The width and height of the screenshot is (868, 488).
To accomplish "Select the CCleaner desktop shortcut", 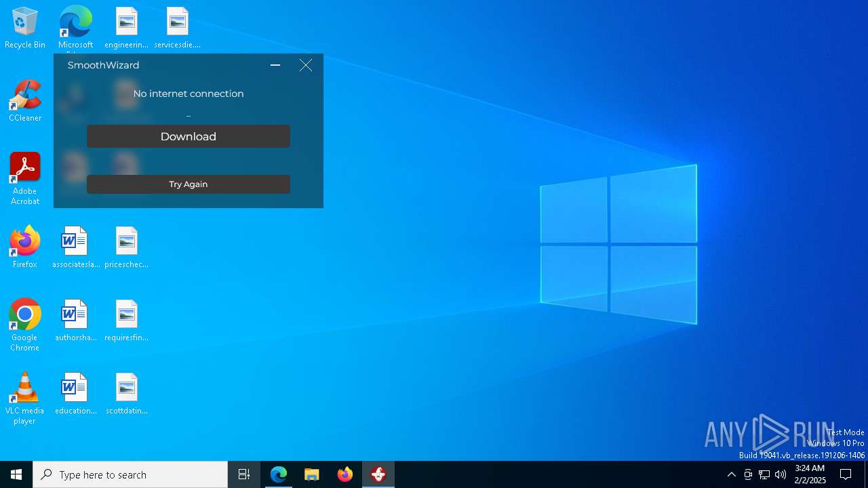I will point(25,102).
